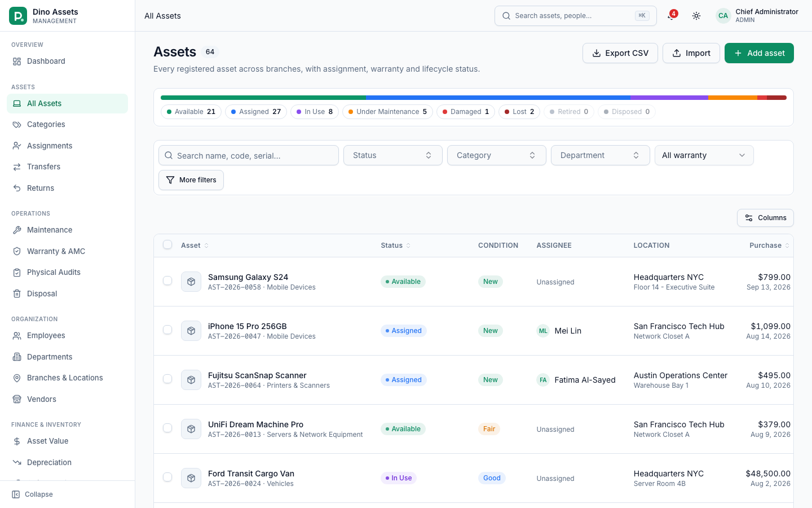This screenshot has height=508, width=812.
Task: Click the Status column sort icon
Action: pyautogui.click(x=408, y=246)
